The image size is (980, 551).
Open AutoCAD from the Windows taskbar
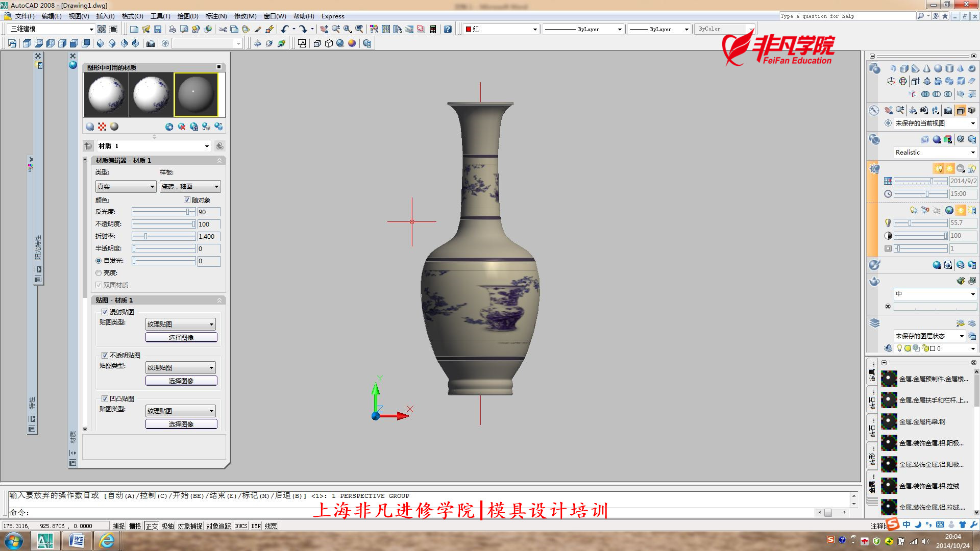(45, 541)
